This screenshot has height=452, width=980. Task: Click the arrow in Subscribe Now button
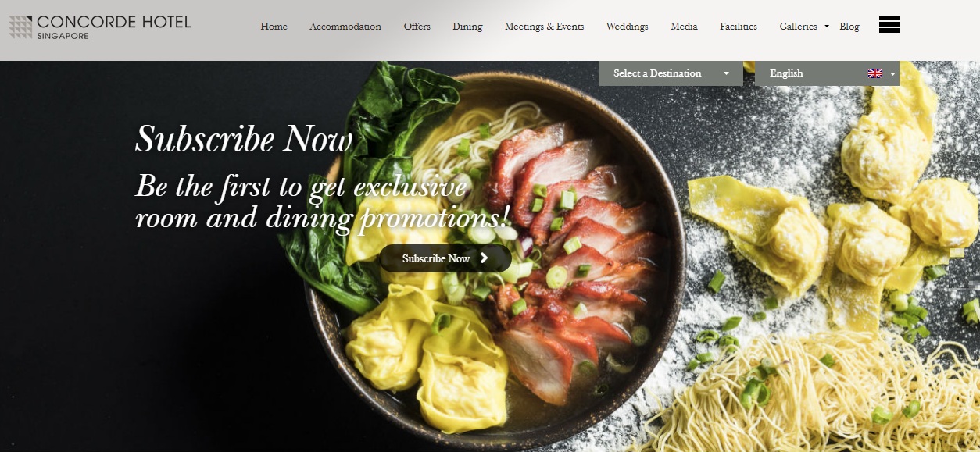(485, 258)
